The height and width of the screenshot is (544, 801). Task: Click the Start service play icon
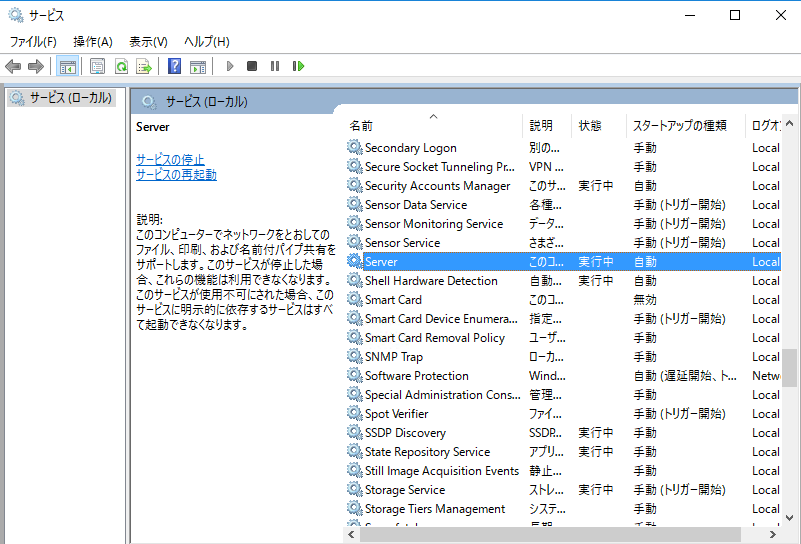[x=230, y=66]
